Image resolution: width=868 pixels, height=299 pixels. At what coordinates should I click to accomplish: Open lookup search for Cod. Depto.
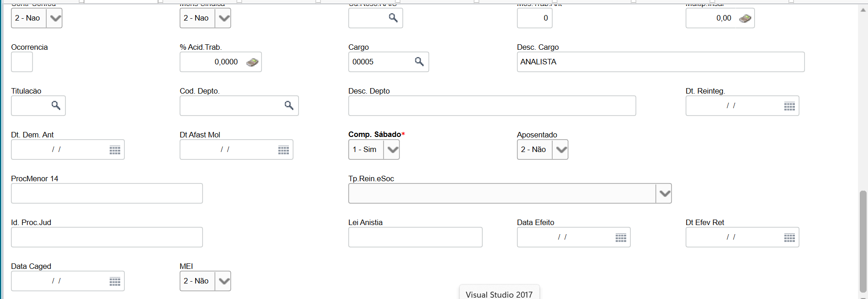tap(289, 105)
